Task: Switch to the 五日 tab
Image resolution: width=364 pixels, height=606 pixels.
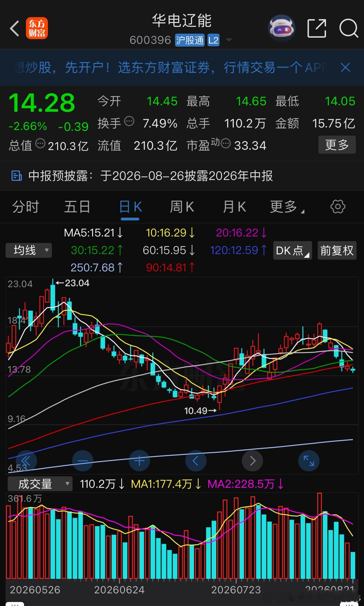Action: coord(77,207)
